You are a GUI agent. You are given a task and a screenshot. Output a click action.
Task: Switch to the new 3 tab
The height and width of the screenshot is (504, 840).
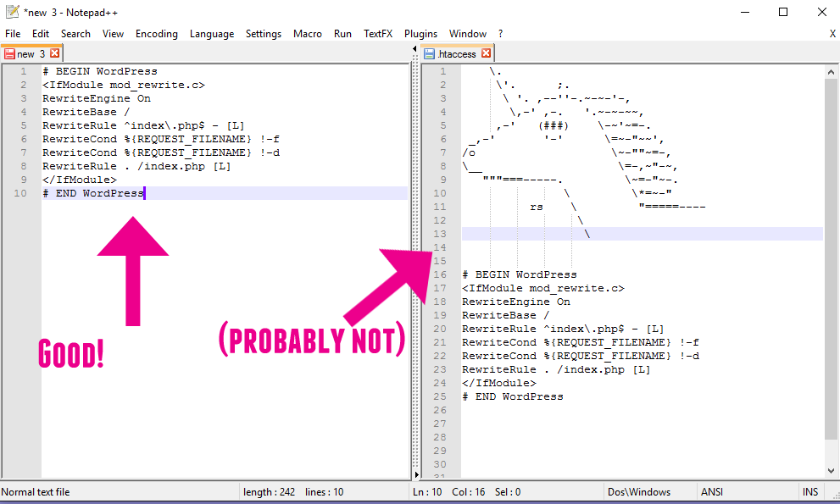(31, 53)
